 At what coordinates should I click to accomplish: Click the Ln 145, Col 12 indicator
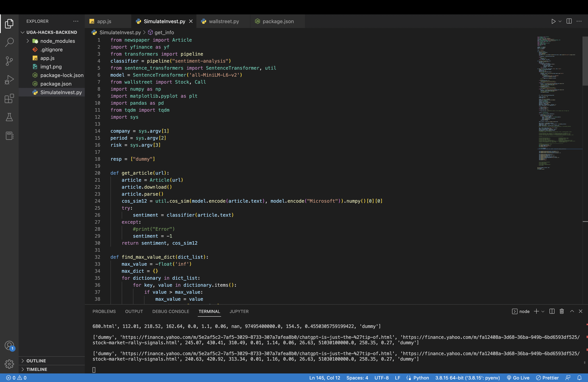tap(324, 378)
